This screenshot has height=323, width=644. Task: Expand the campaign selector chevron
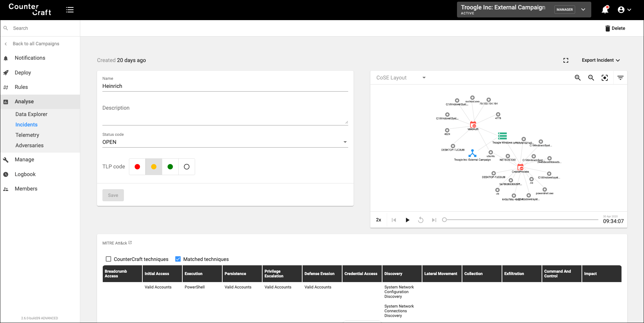pos(583,10)
